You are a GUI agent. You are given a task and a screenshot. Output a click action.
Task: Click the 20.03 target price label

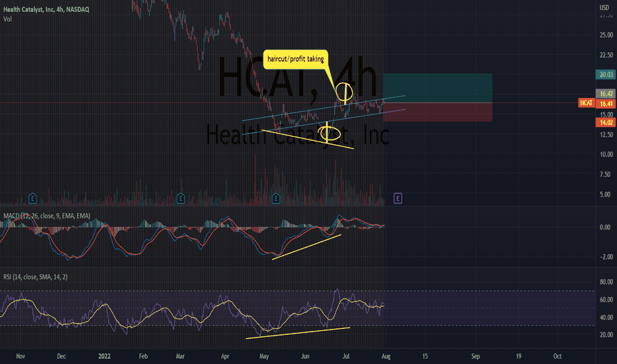[x=606, y=74]
